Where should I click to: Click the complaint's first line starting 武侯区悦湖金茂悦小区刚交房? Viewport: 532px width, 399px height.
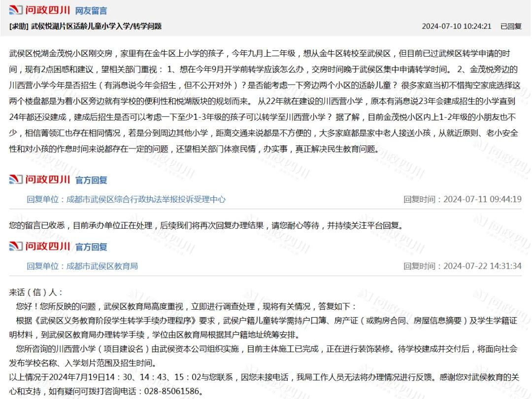(x=260, y=53)
